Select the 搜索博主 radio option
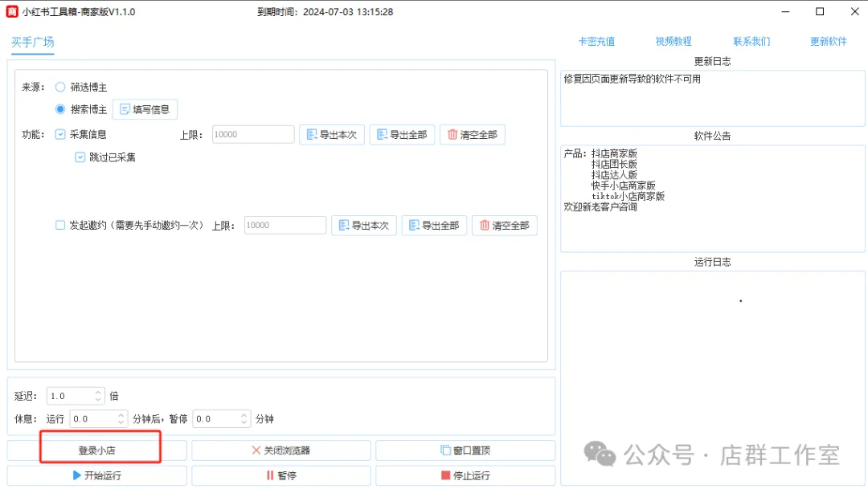Image resolution: width=868 pixels, height=489 pixels. pos(60,109)
